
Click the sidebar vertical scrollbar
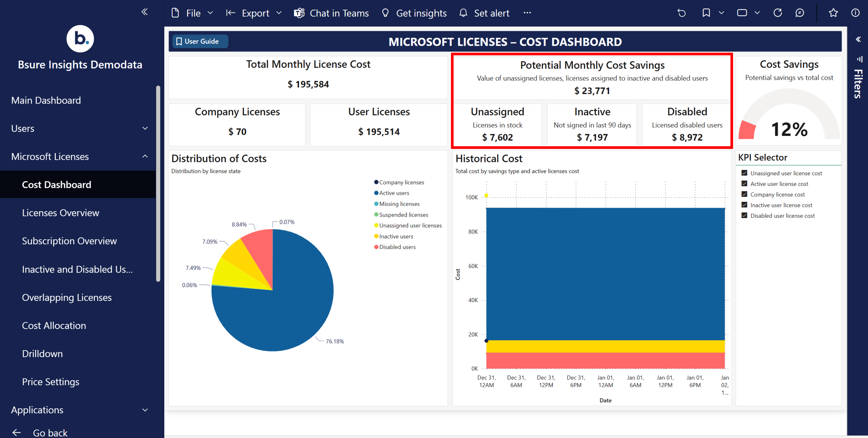(x=158, y=183)
